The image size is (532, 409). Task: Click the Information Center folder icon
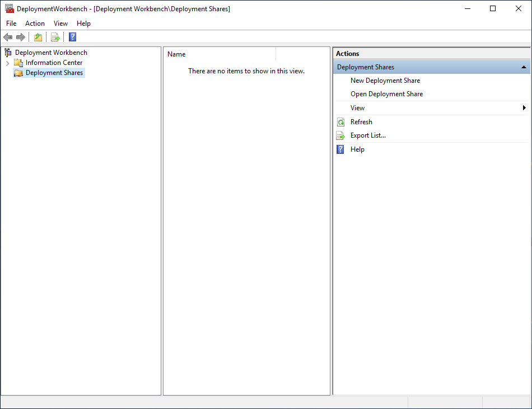(x=18, y=63)
